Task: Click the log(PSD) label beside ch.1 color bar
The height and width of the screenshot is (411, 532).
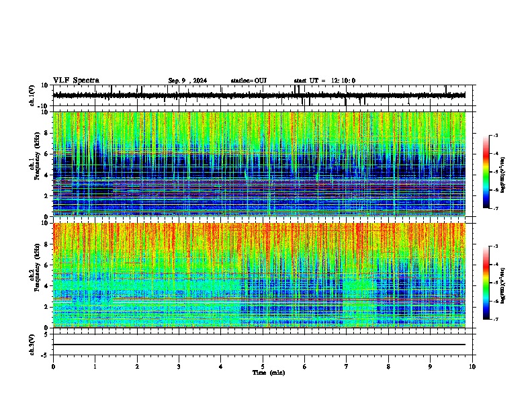Action: (503, 175)
